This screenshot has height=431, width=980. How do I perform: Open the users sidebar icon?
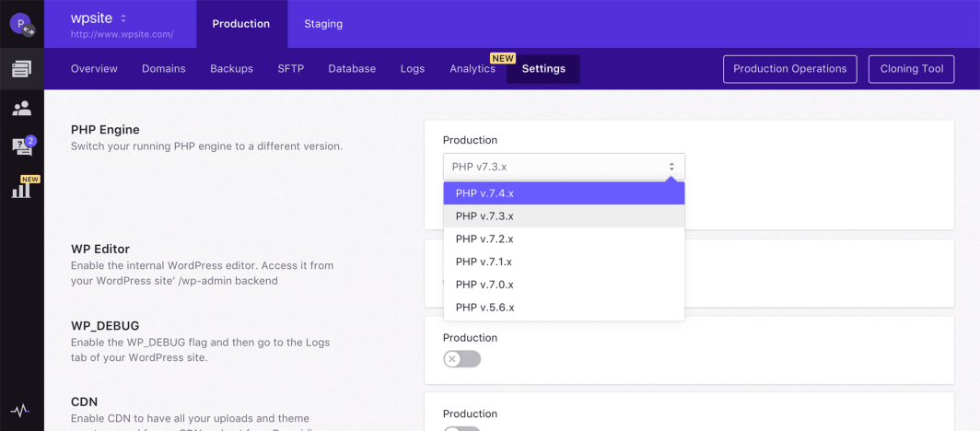(x=21, y=109)
